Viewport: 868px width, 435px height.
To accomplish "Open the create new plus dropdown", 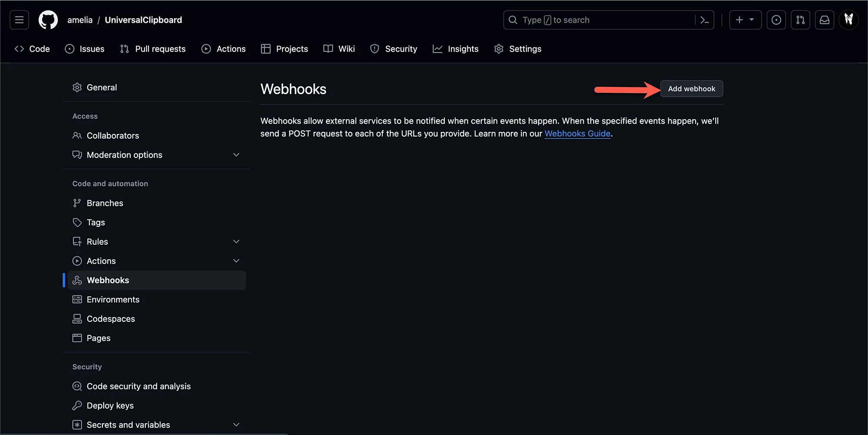I will pos(745,20).
